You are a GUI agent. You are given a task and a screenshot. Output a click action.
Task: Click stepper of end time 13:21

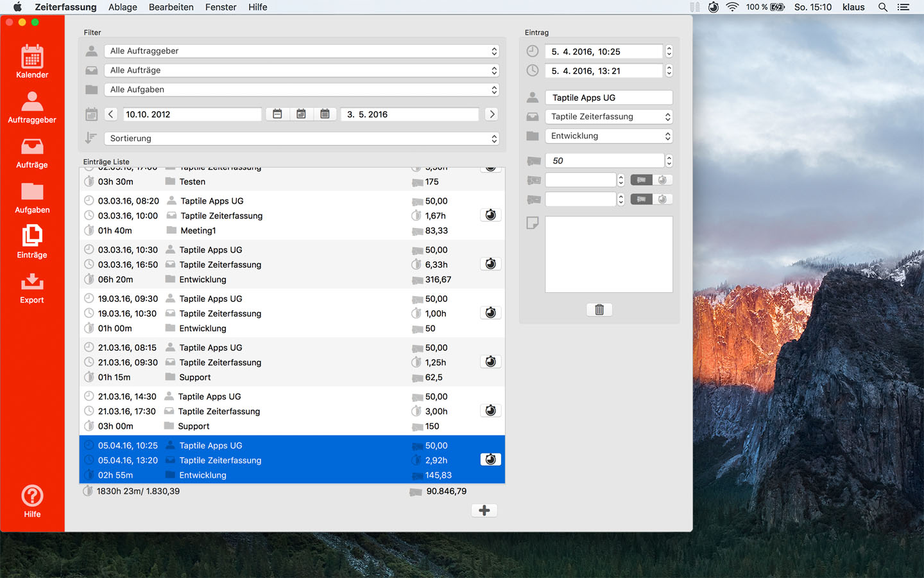(669, 71)
